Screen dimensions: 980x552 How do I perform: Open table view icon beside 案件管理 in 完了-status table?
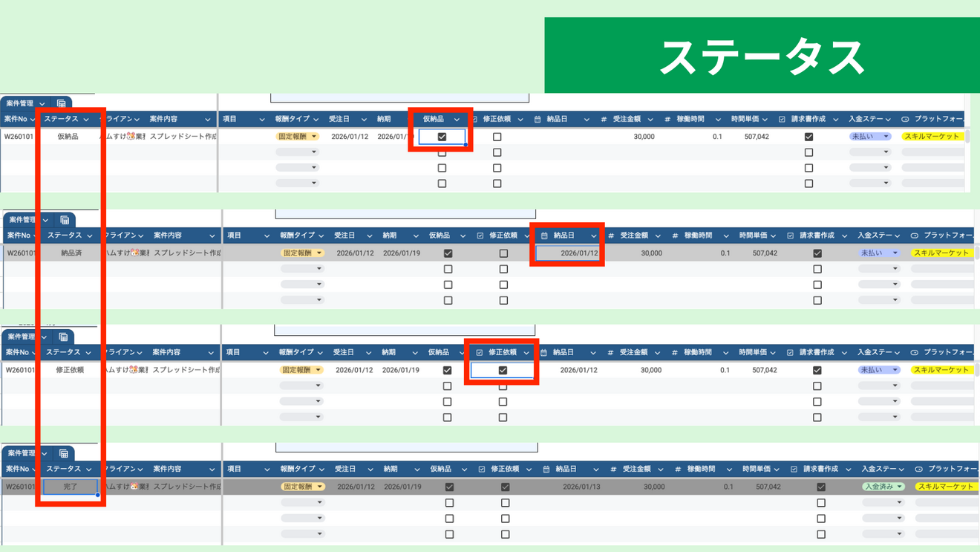click(x=64, y=453)
